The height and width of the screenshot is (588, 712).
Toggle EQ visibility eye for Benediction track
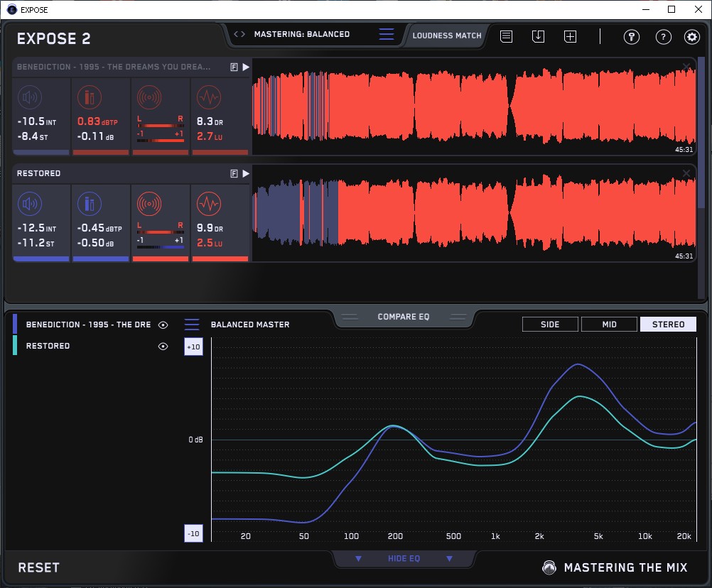[x=163, y=325]
